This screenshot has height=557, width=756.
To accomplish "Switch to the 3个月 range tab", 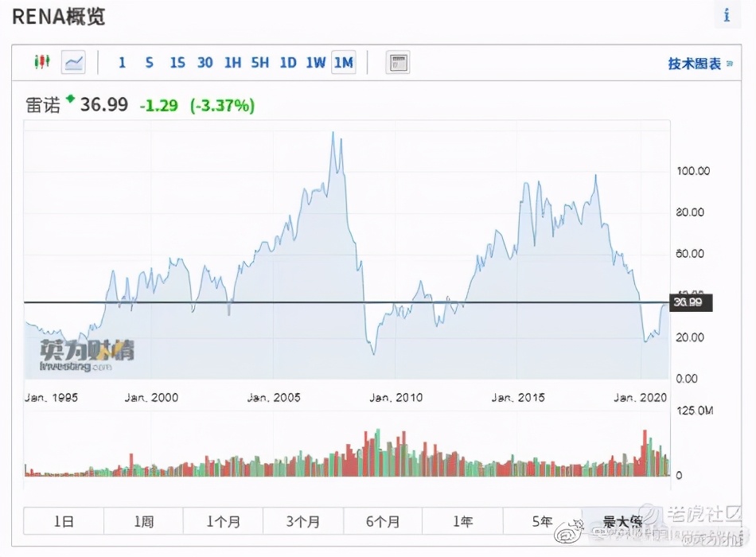I will tap(303, 522).
